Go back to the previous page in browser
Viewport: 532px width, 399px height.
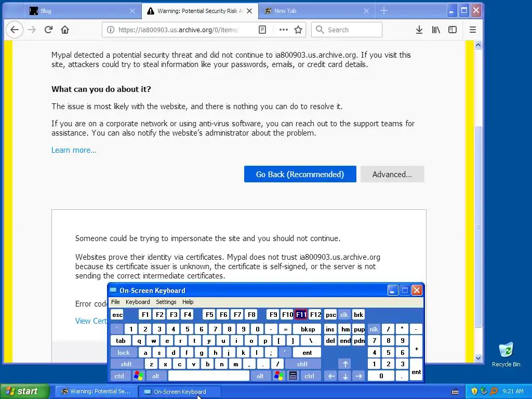click(x=14, y=30)
